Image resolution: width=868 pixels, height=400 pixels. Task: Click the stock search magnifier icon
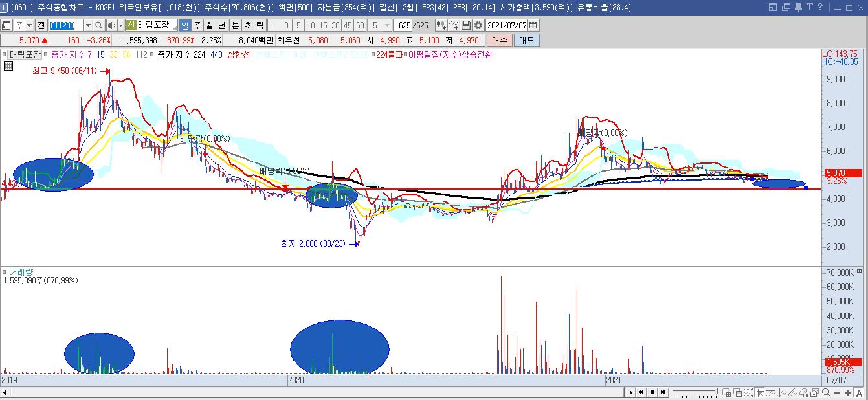[99, 25]
